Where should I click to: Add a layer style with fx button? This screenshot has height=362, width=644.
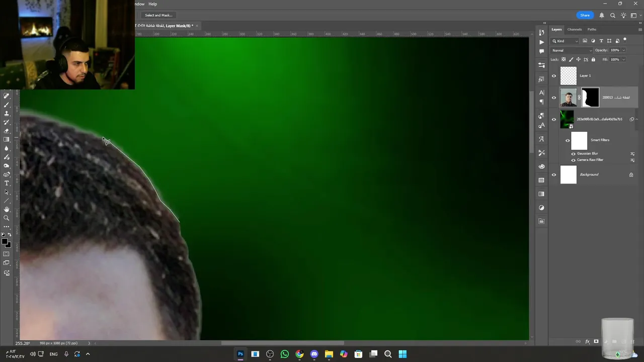point(587,342)
